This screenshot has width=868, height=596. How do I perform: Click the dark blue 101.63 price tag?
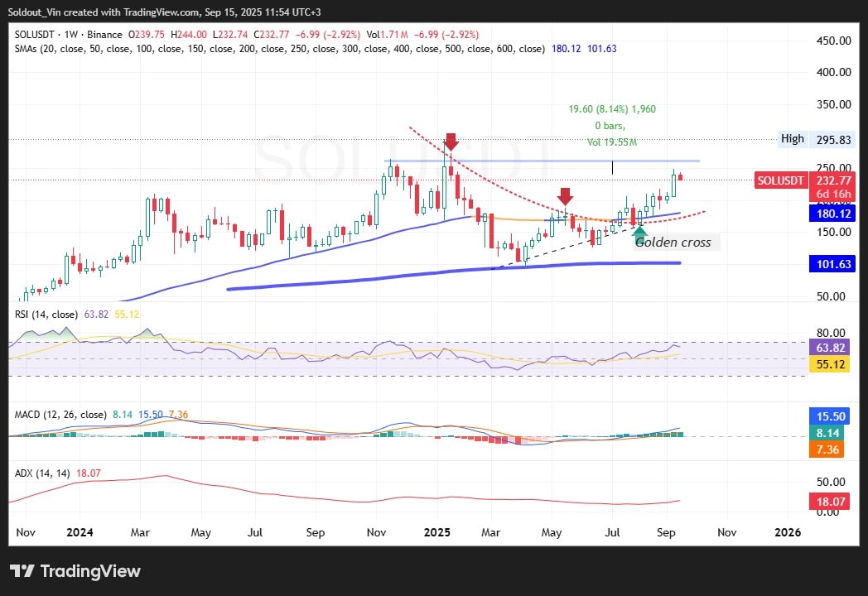(x=828, y=265)
